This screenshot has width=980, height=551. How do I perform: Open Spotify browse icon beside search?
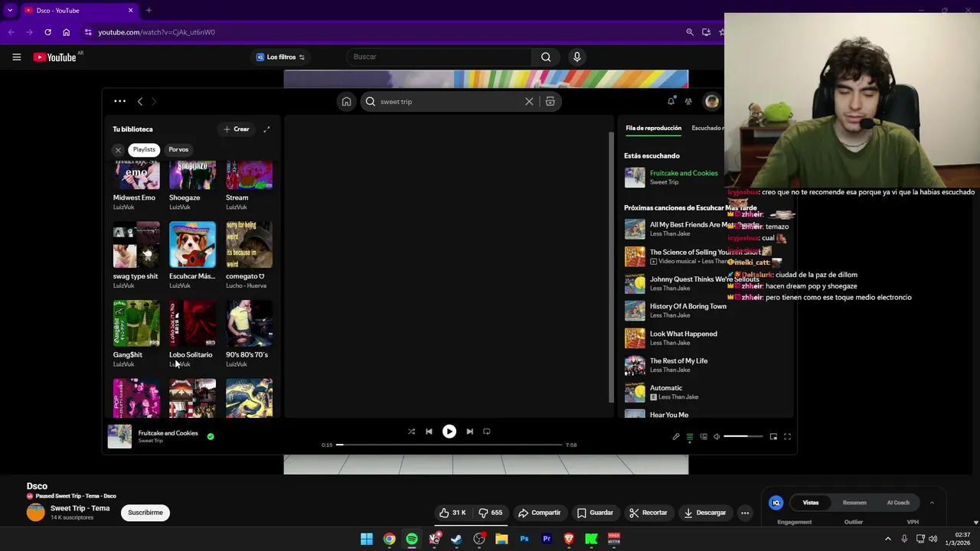pos(550,101)
